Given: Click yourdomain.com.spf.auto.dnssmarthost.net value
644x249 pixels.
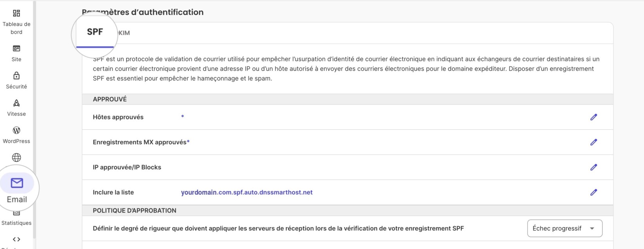Looking at the screenshot, I should (247, 192).
